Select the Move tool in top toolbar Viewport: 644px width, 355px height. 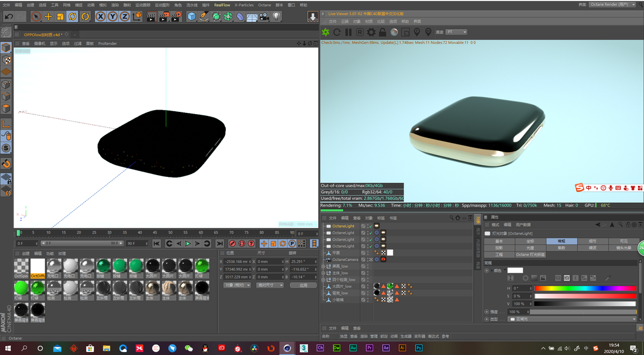pyautogui.click(x=49, y=17)
